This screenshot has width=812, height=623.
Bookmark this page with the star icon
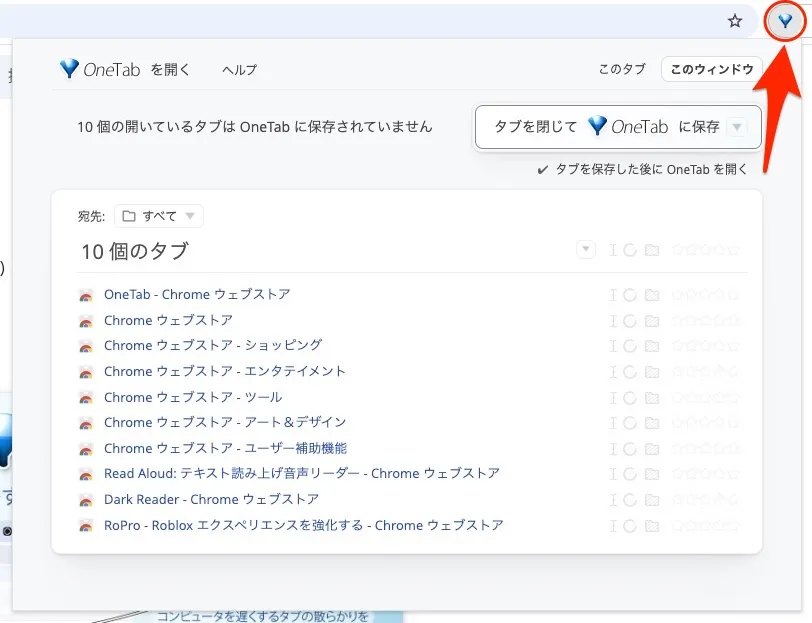pyautogui.click(x=735, y=21)
